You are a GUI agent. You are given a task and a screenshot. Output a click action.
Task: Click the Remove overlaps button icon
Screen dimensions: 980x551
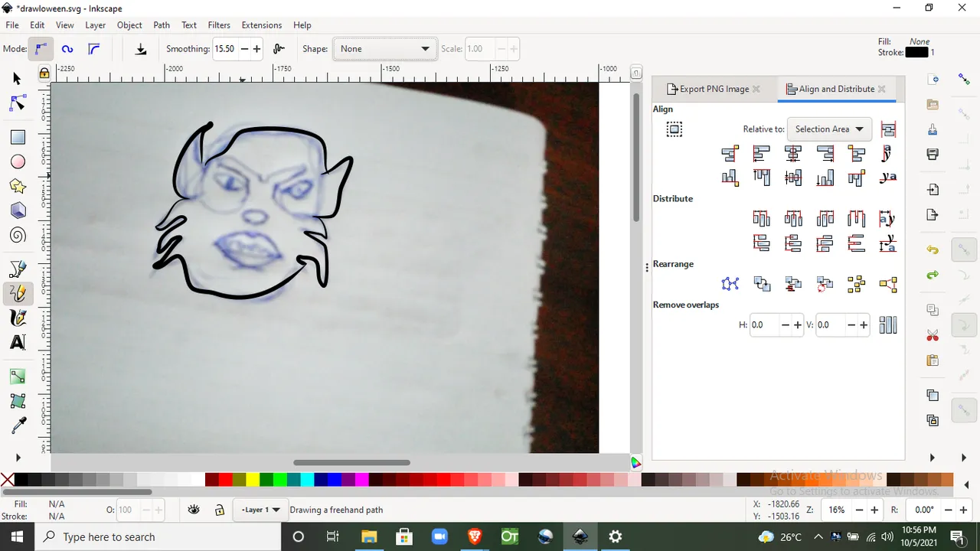point(888,325)
